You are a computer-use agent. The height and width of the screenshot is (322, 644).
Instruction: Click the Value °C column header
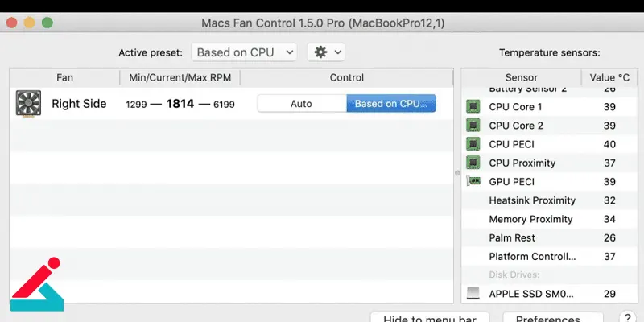609,77
